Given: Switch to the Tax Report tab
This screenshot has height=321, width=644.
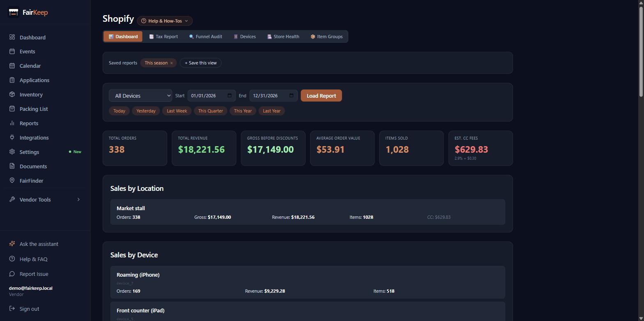Looking at the screenshot, I should pyautogui.click(x=163, y=37).
